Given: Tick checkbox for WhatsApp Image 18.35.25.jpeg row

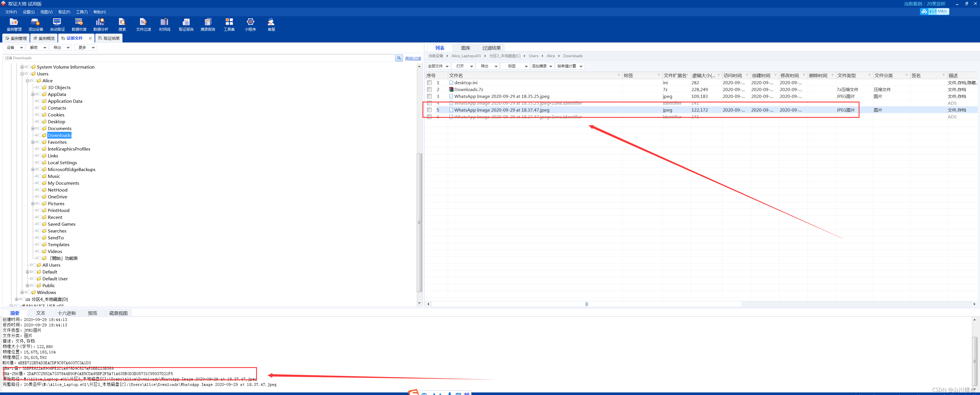Looking at the screenshot, I should point(429,96).
